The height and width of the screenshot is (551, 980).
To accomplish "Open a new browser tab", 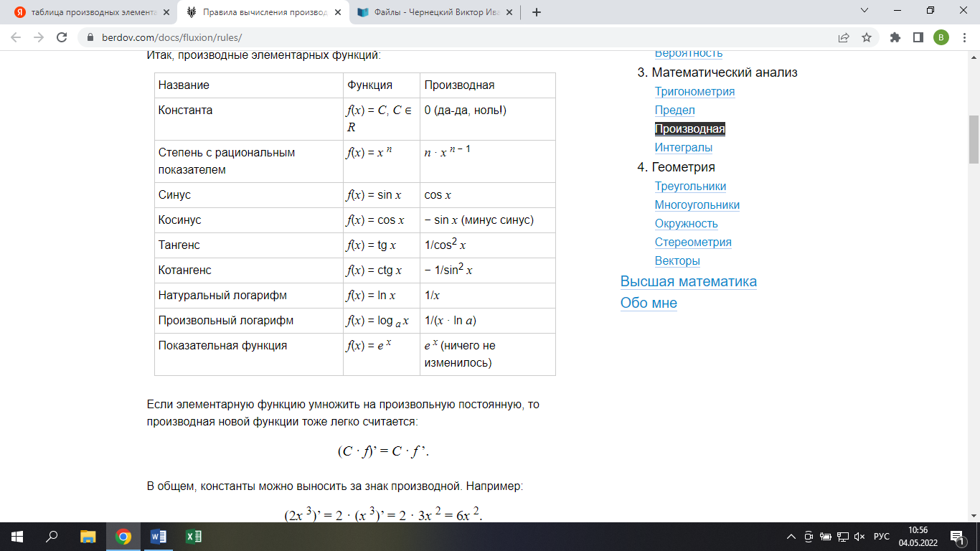I will (536, 11).
